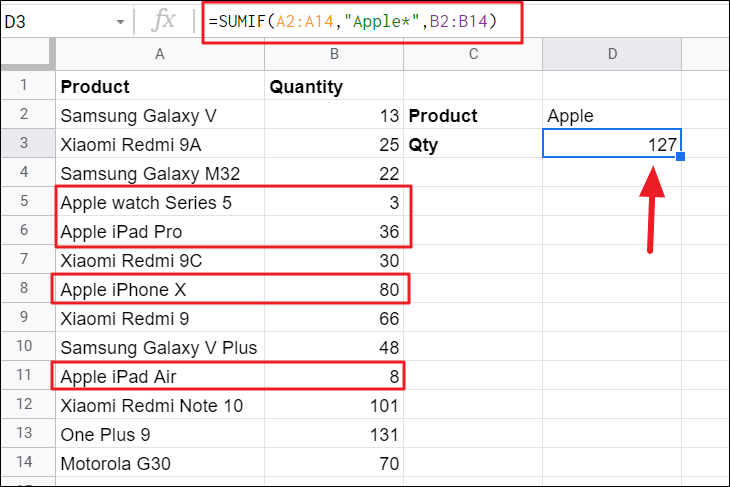
Task: Select cell D3 showing 127
Action: 612,144
